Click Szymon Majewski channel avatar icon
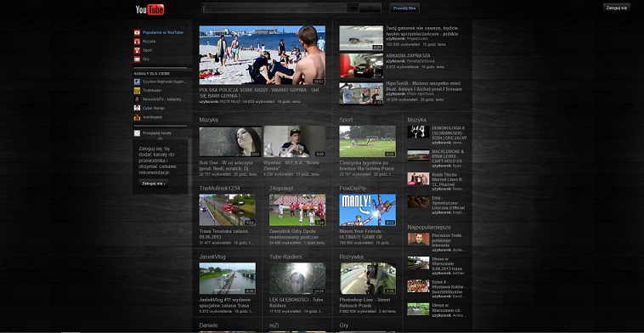644x333 pixels. pos(137,82)
